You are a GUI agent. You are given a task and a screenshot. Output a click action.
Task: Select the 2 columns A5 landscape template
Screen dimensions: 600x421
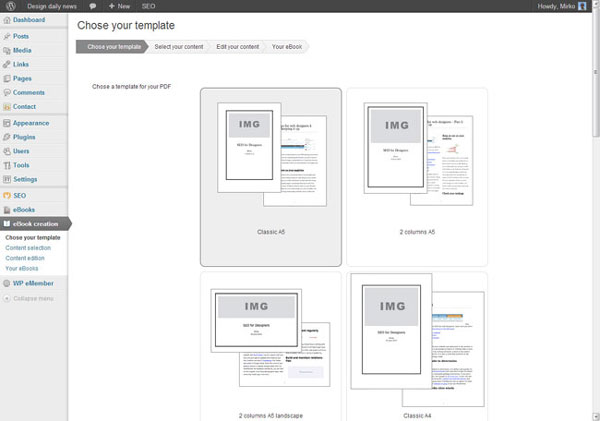(x=271, y=346)
